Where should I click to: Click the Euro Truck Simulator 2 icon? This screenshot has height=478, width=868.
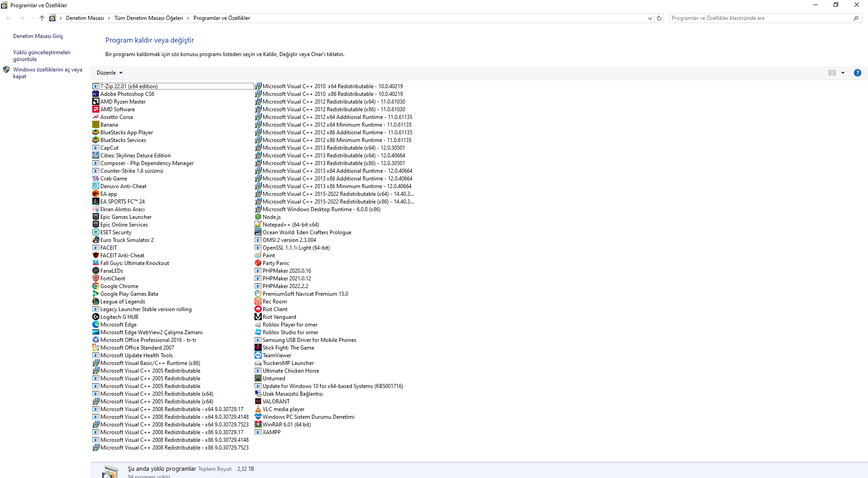[96, 240]
